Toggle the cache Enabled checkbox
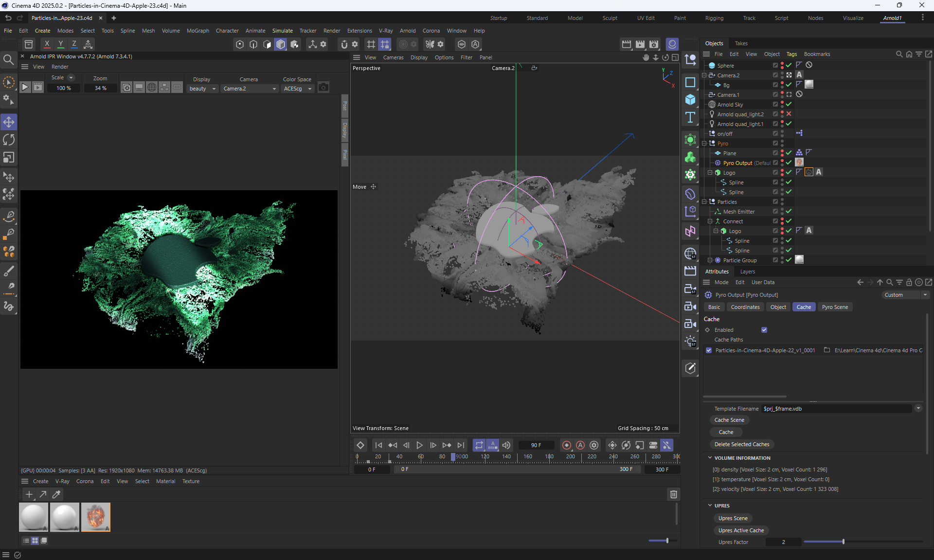 (764, 330)
